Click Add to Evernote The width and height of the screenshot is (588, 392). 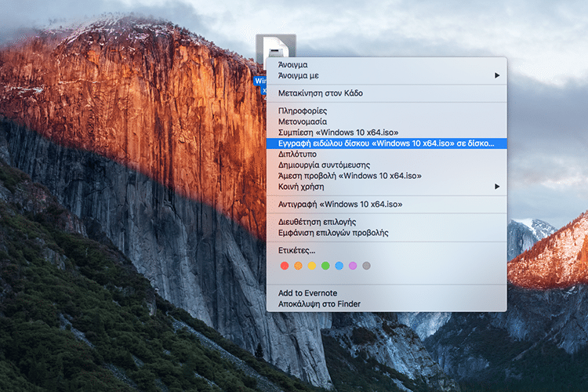tap(387, 293)
